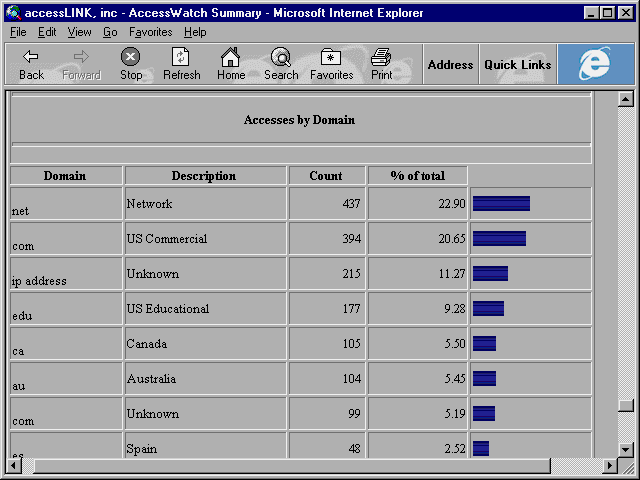Image resolution: width=640 pixels, height=480 pixels.
Task: Click the net domain percentage bar
Action: 501,204
